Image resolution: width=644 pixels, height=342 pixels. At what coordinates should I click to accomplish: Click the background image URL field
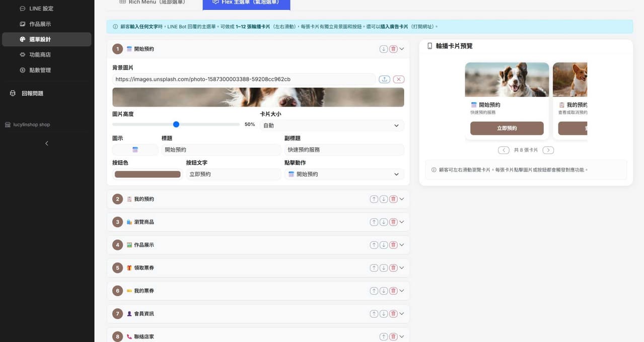point(244,79)
